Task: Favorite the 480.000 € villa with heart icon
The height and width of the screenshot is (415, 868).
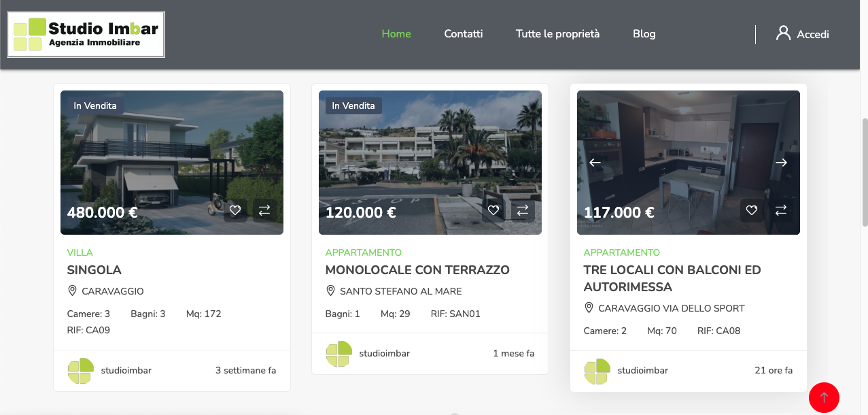Action: 235,210
